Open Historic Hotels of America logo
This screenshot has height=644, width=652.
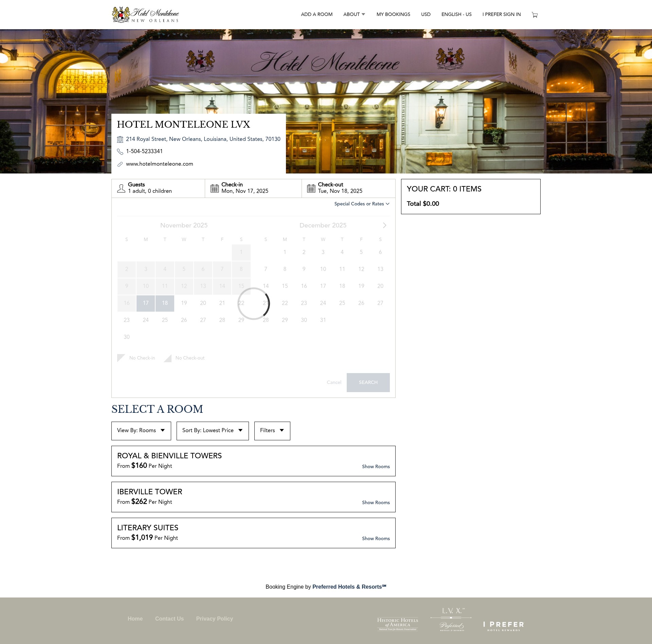click(x=398, y=624)
